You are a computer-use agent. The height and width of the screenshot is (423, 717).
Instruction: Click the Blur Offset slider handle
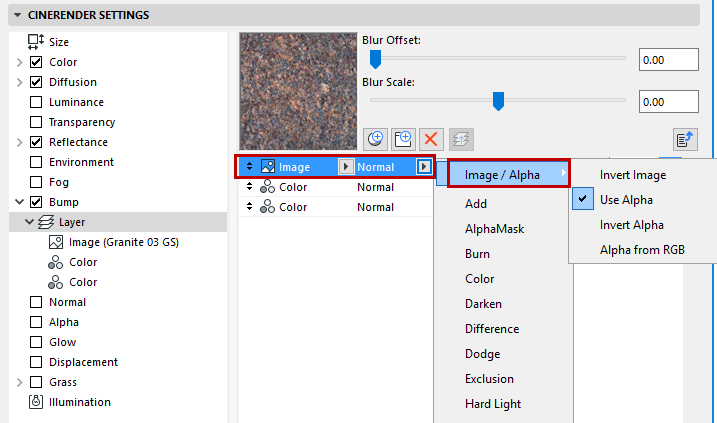[375, 59]
